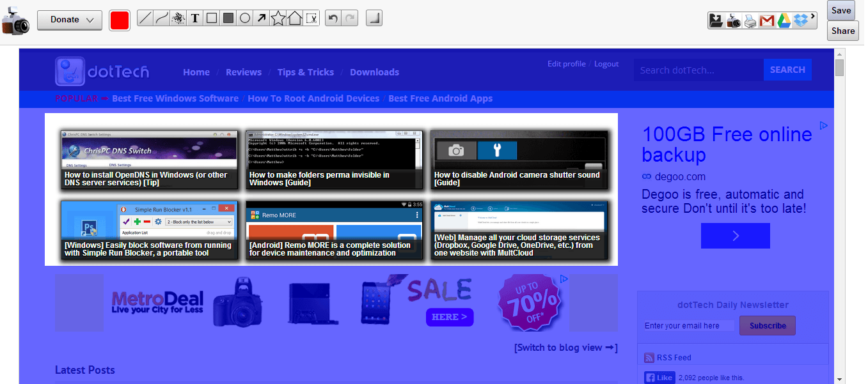868x384 pixels.
Task: Undo the last edit
Action: click(333, 19)
